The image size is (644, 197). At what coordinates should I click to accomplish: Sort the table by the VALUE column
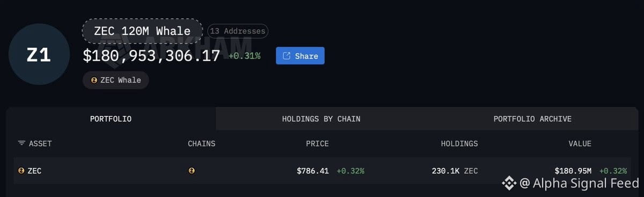click(x=580, y=143)
